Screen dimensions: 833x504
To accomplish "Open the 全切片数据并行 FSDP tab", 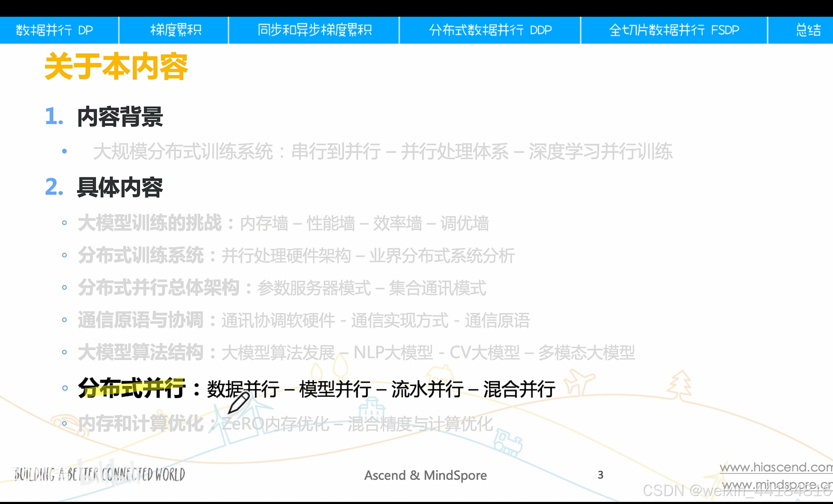I will [x=674, y=30].
